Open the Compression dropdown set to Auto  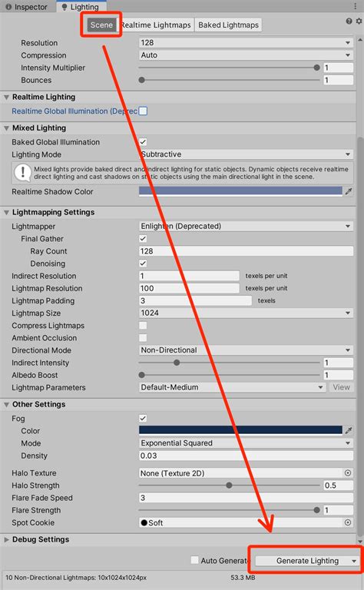pos(246,55)
